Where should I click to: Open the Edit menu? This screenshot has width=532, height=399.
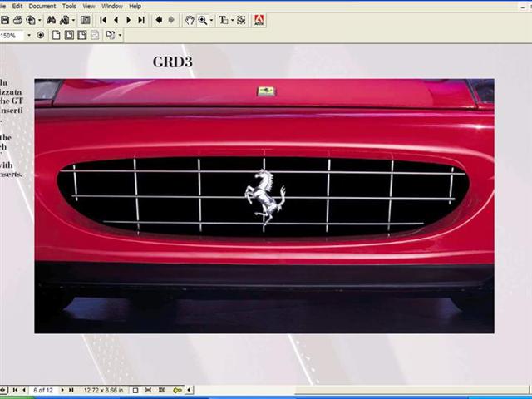coord(17,6)
